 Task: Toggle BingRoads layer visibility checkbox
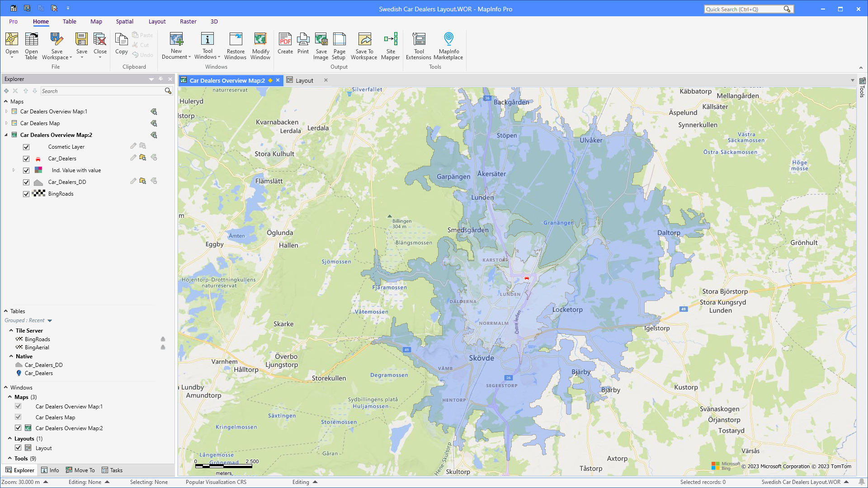coord(26,194)
